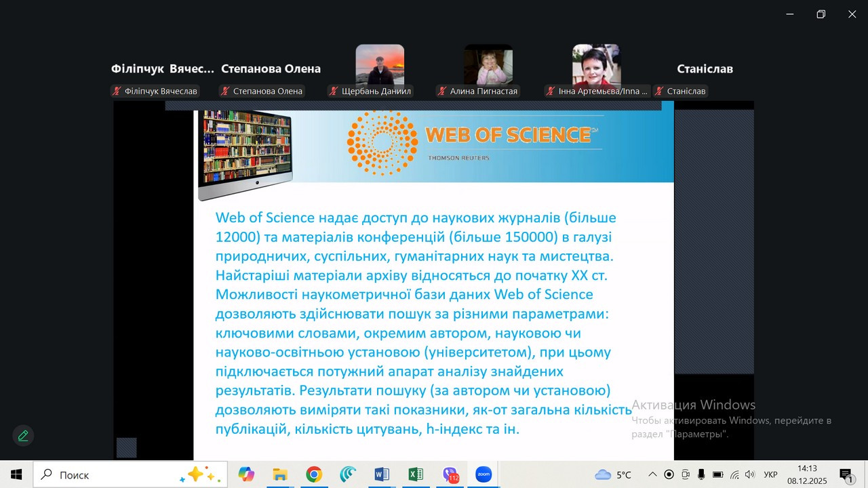868x488 pixels.
Task: Click the microphone tray icon
Action: 701,474
